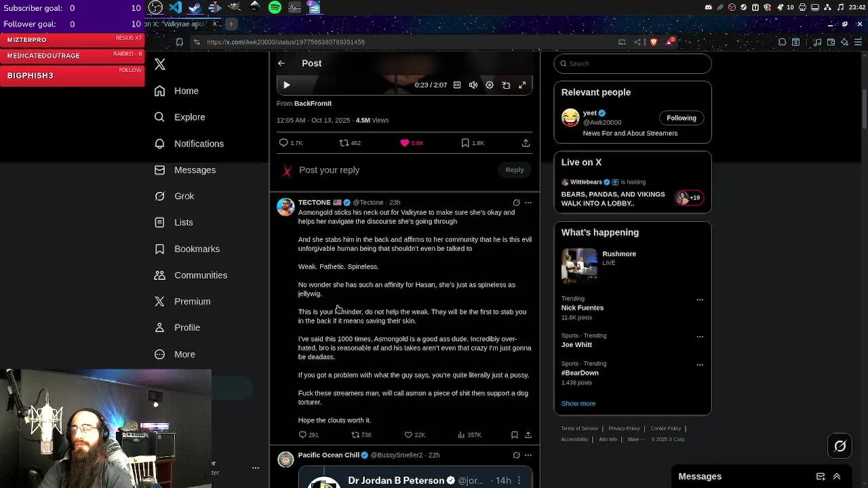The image size is (868, 488).
Task: Play the video in the post
Action: pyautogui.click(x=286, y=85)
